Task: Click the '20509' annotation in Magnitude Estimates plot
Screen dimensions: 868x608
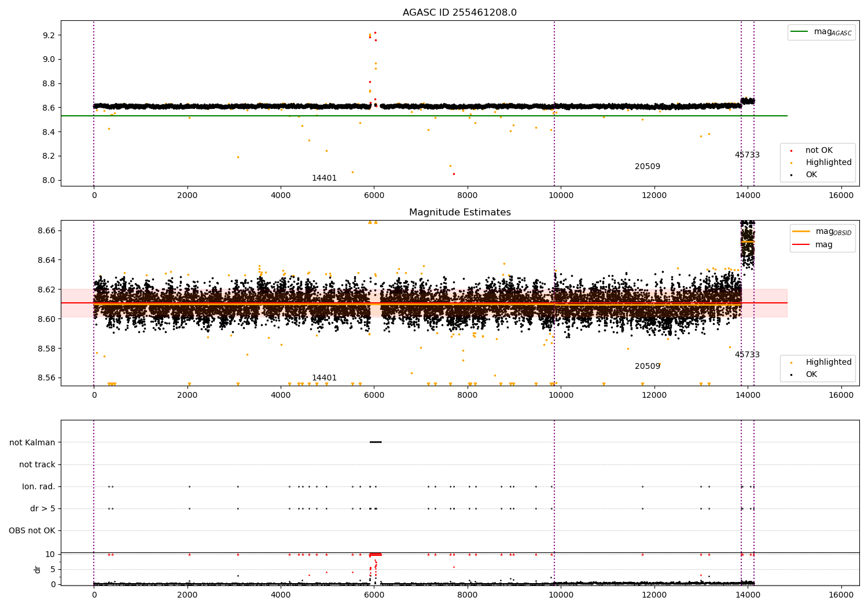Action: [648, 367]
